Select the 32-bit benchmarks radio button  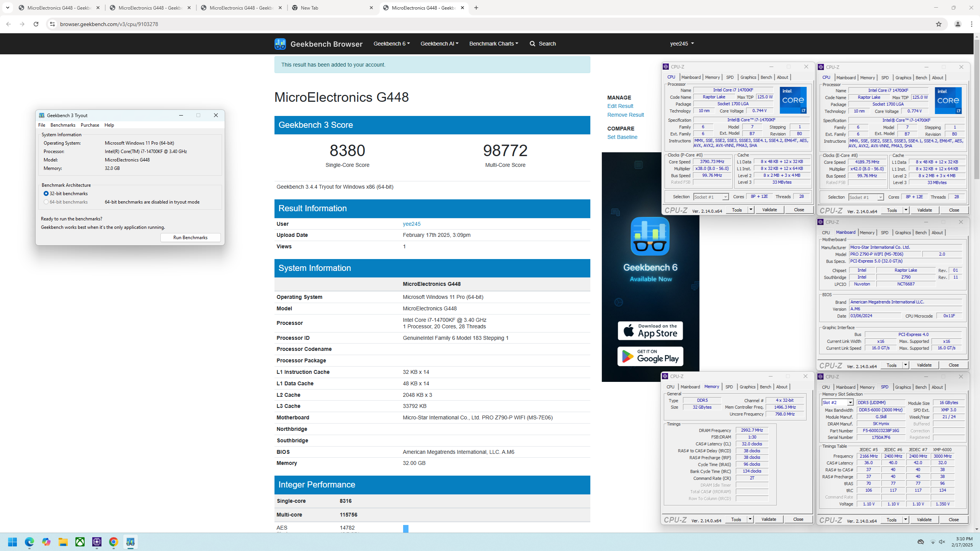tap(46, 194)
